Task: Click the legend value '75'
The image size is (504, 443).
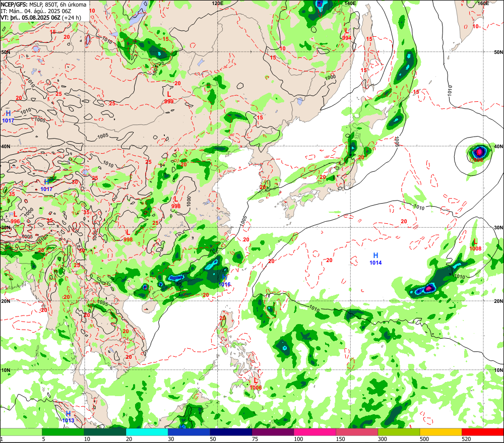Action: click(x=255, y=439)
